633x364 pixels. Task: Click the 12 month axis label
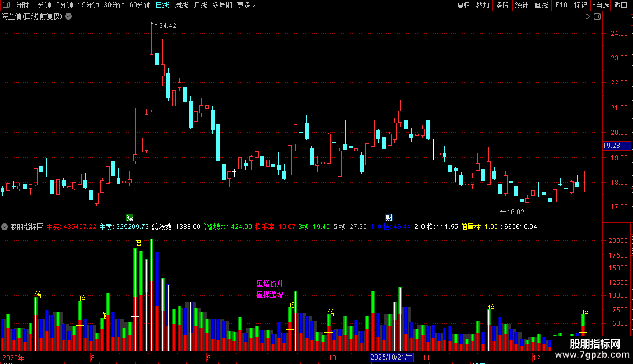pyautogui.click(x=537, y=357)
